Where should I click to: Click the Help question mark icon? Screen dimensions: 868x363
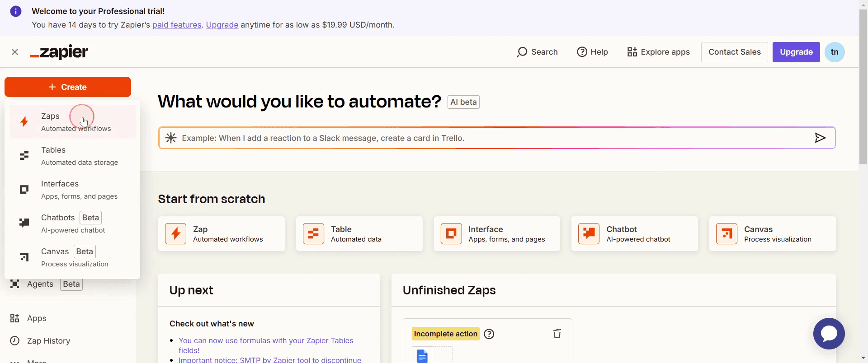tap(582, 52)
